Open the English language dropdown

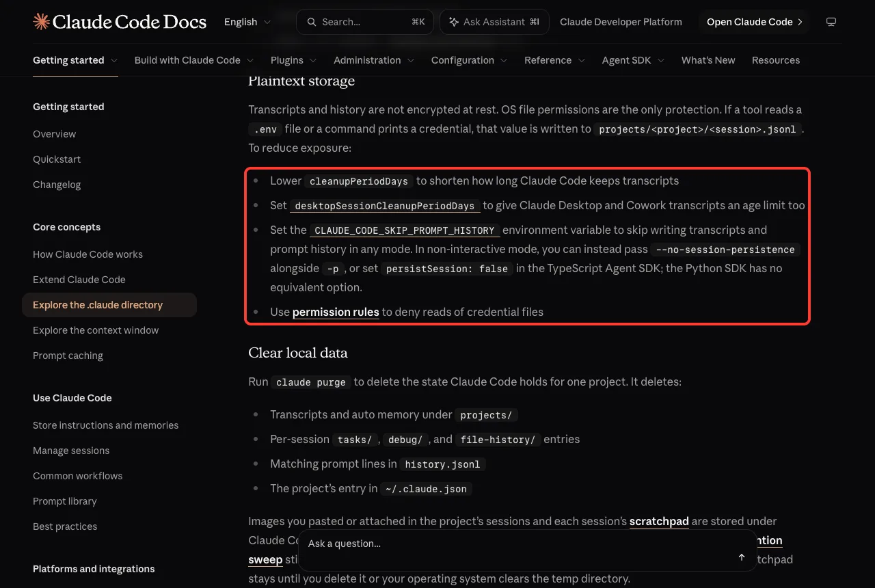(x=247, y=22)
